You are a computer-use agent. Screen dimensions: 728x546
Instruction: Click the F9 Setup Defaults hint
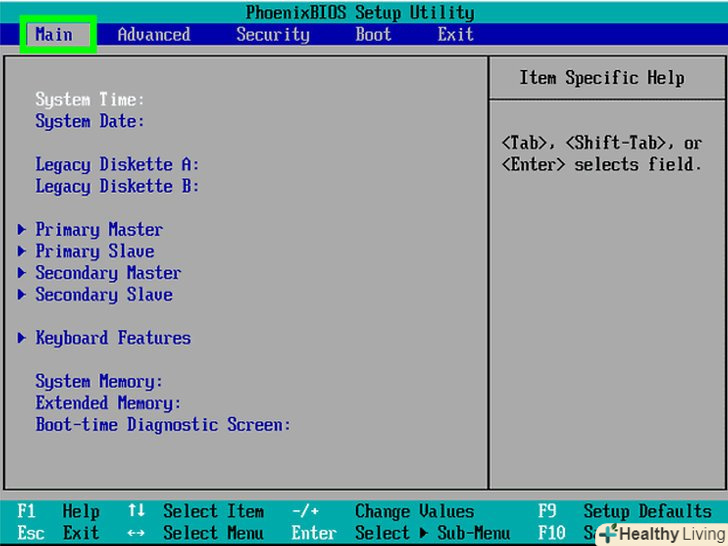(x=624, y=511)
